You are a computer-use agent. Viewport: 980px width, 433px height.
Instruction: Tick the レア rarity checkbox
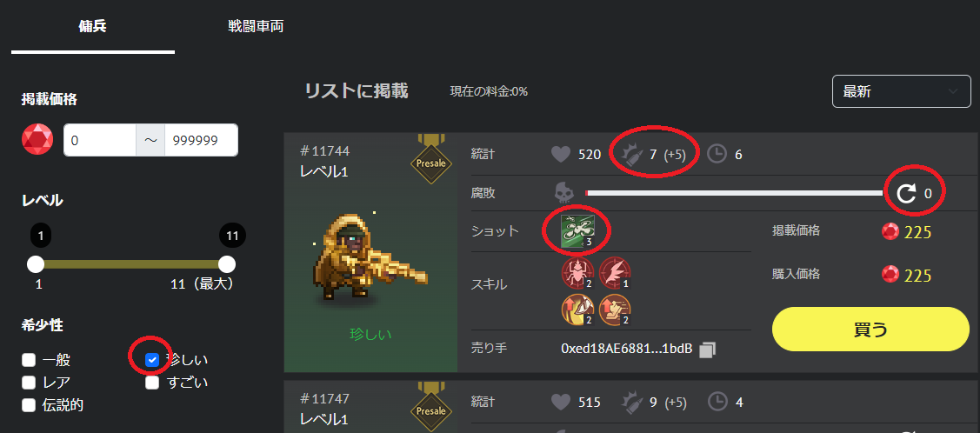pos(28,383)
